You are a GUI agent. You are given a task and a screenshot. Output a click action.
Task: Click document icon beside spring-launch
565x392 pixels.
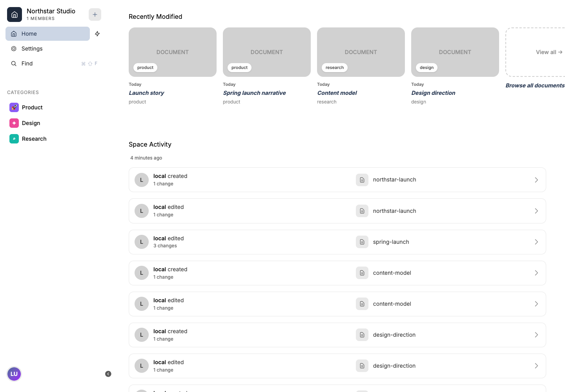pos(362,242)
